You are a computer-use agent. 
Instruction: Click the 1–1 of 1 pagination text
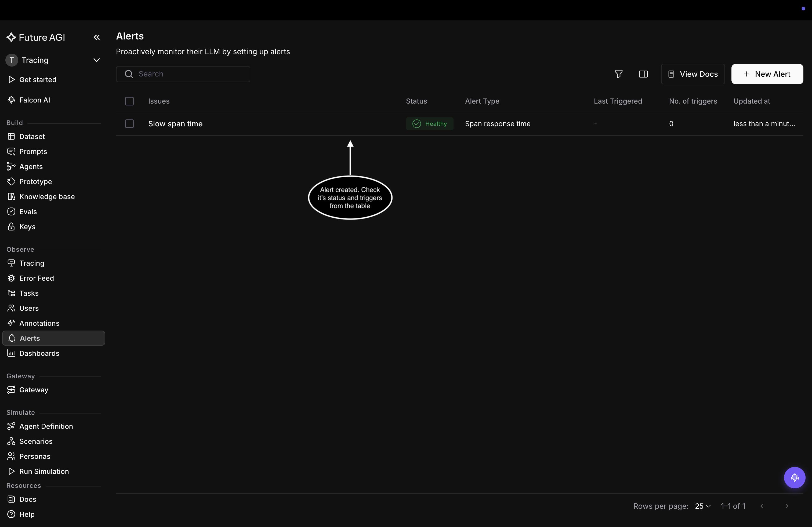click(x=733, y=506)
